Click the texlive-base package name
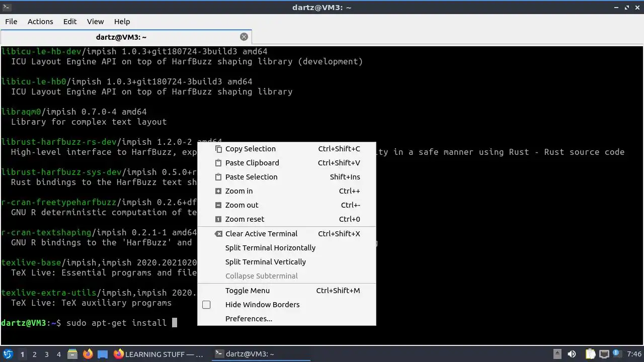The height and width of the screenshot is (362, 644). (31, 262)
